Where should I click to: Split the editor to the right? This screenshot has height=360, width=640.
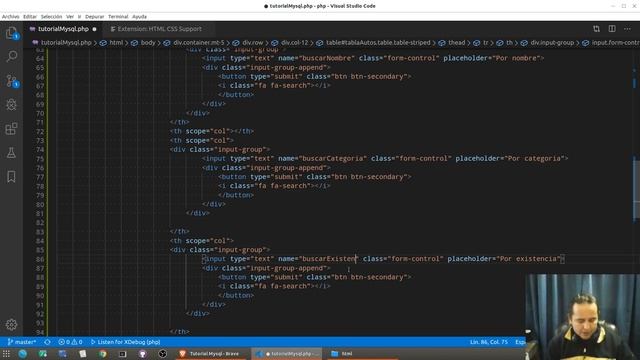coord(612,29)
